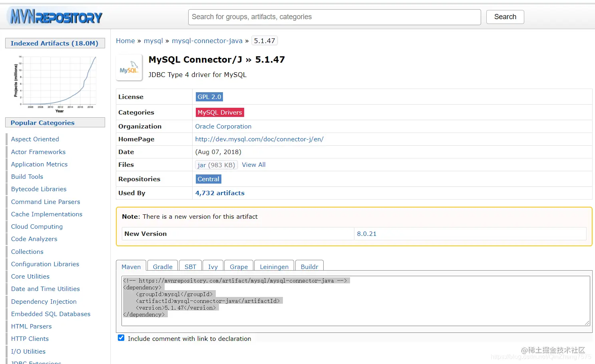The image size is (595, 364).
Task: Open mysql-connector-java breadcrumb link
Action: [207, 41]
